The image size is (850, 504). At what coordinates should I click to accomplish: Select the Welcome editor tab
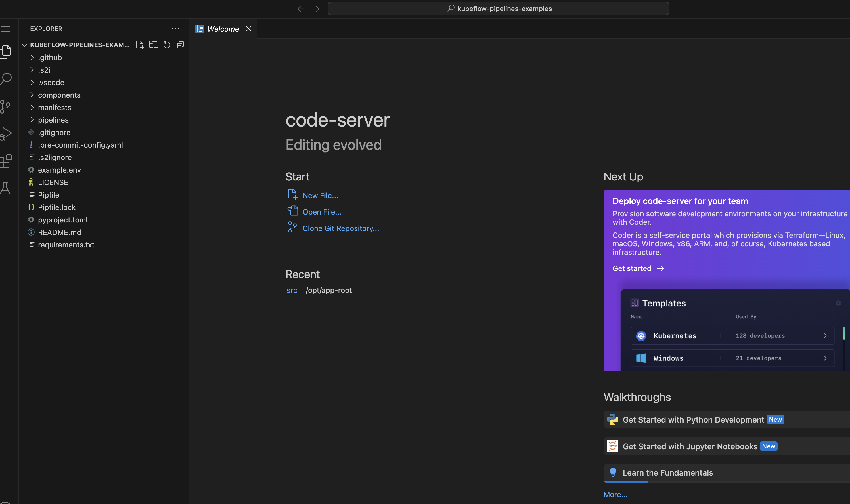(x=223, y=29)
